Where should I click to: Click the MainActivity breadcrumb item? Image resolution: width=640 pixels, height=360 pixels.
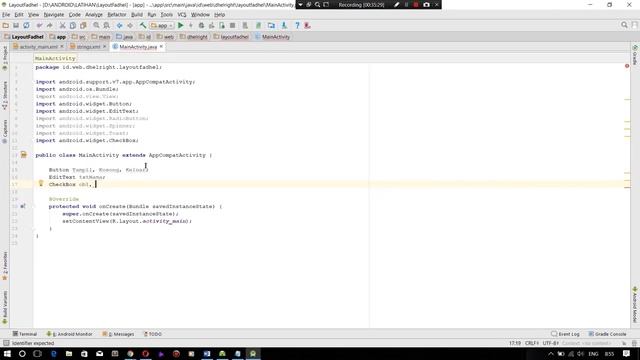click(272, 37)
